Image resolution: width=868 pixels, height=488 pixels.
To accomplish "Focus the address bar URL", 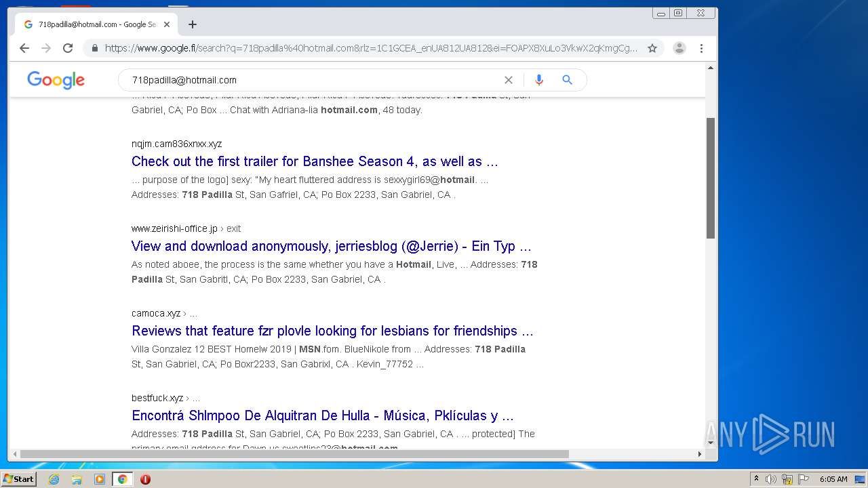I will [x=371, y=48].
